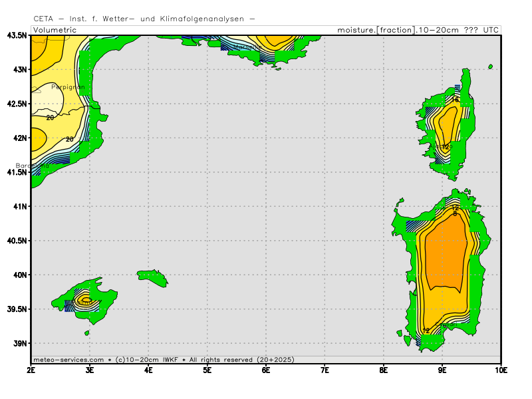Viewport: 532px width, 399px height.
Task: Click the 43N latitude axis label
Action: coord(20,70)
